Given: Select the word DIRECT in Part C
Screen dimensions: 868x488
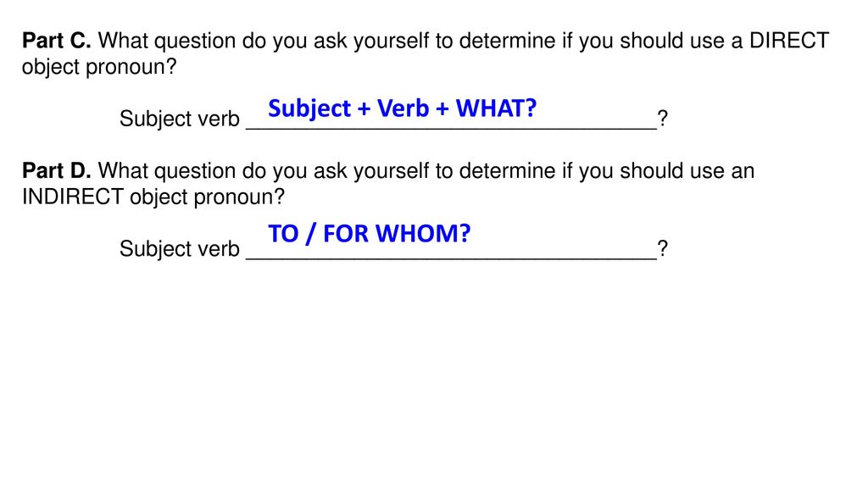Looking at the screenshot, I should pyautogui.click(x=789, y=41).
